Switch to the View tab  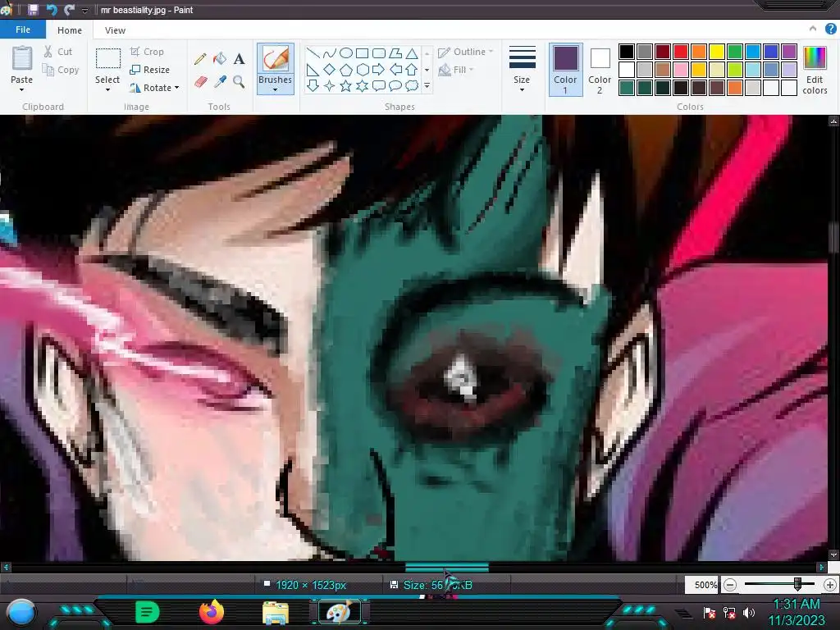[x=115, y=30]
